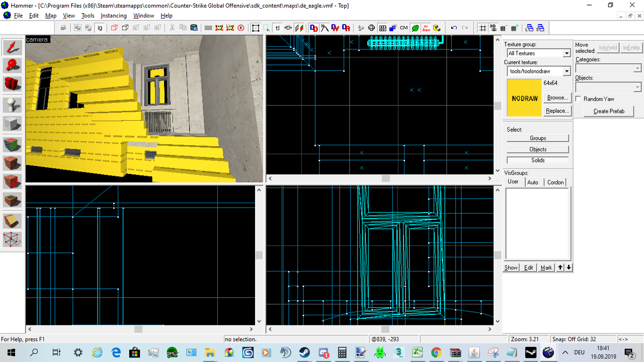Select the Solids selection mode button
The height and width of the screenshot is (362, 644).
[538, 160]
